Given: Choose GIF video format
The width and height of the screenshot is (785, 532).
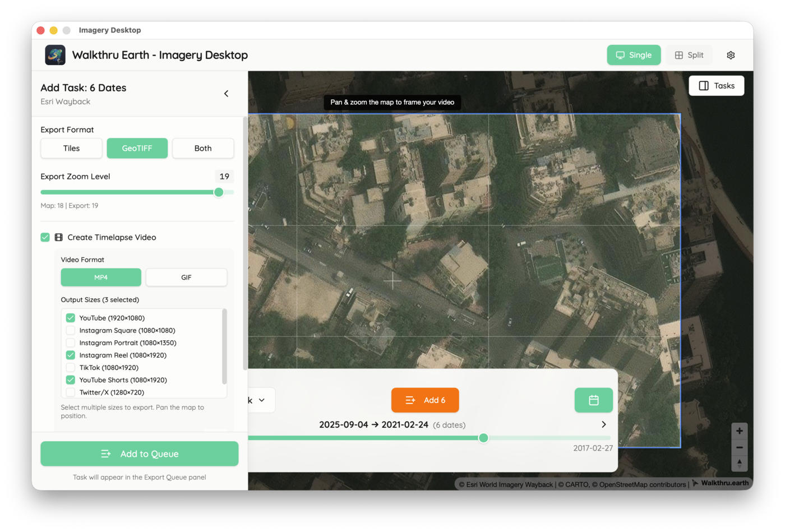Looking at the screenshot, I should click(186, 277).
